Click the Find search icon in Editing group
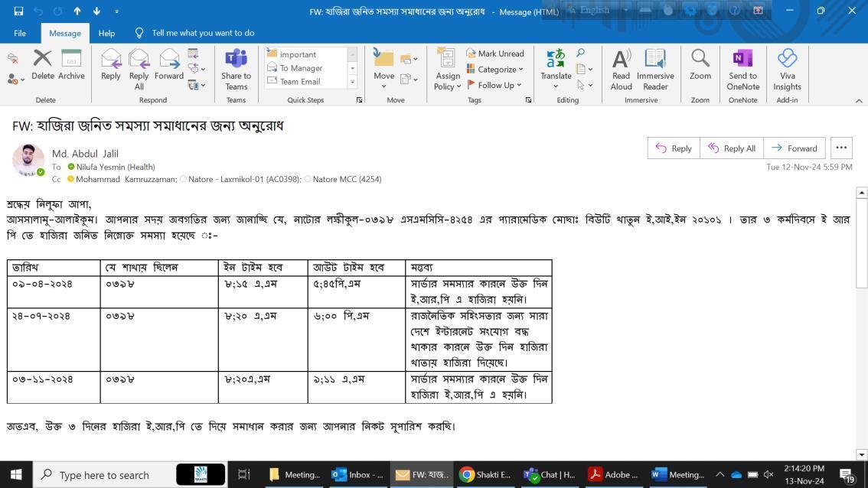The width and height of the screenshot is (868, 488). pyautogui.click(x=581, y=53)
